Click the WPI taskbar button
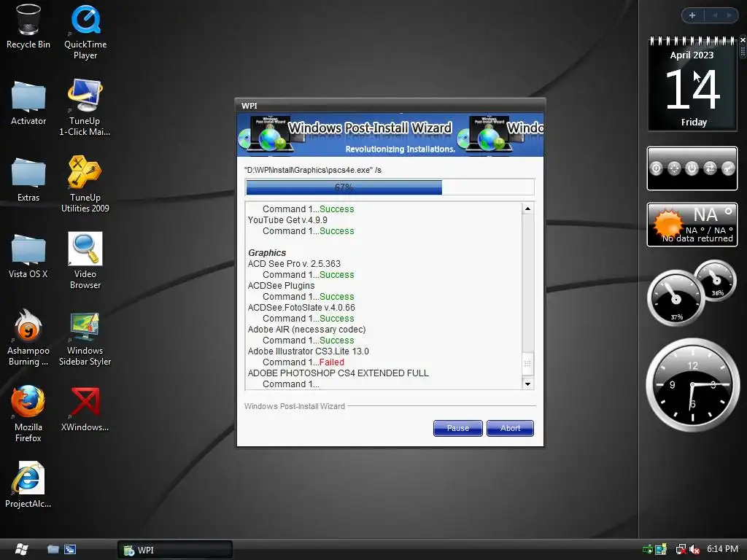747x560 pixels. [175, 550]
